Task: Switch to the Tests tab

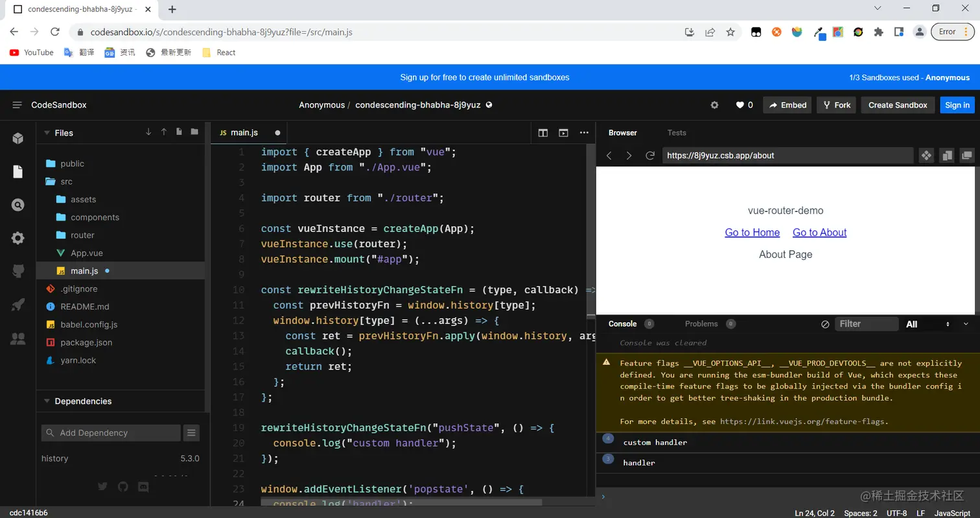Action: [677, 133]
